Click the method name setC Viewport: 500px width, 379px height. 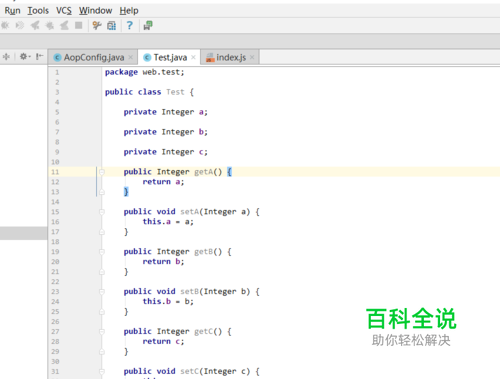click(190, 371)
